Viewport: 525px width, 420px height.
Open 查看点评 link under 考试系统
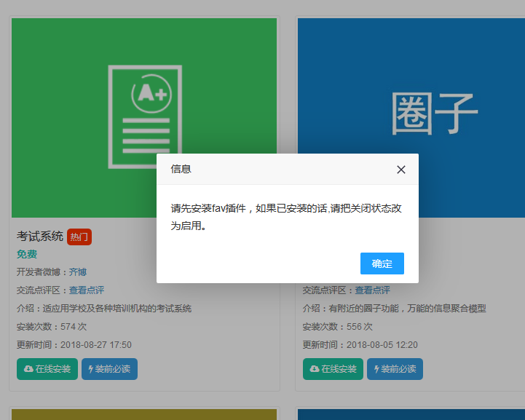(87, 290)
